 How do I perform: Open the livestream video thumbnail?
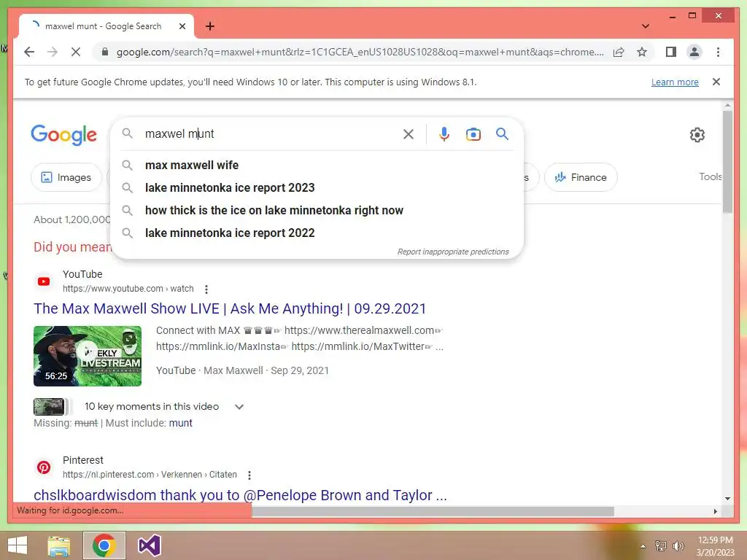[88, 356]
